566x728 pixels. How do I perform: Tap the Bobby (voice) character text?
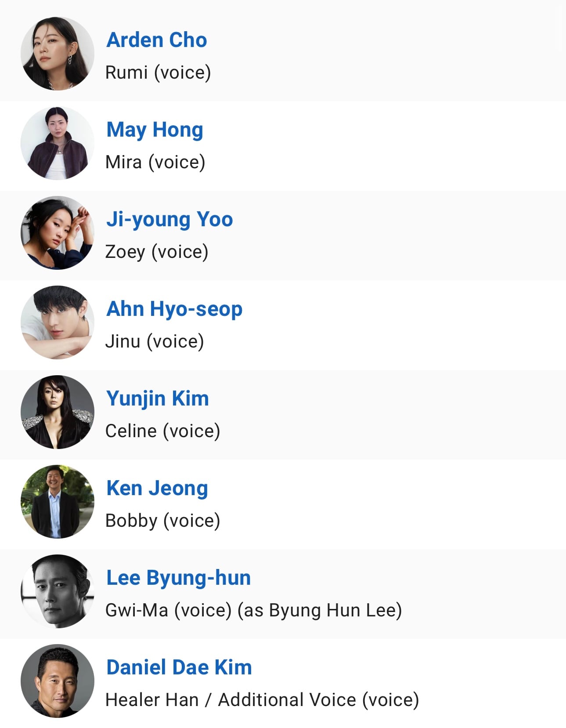[x=162, y=521]
